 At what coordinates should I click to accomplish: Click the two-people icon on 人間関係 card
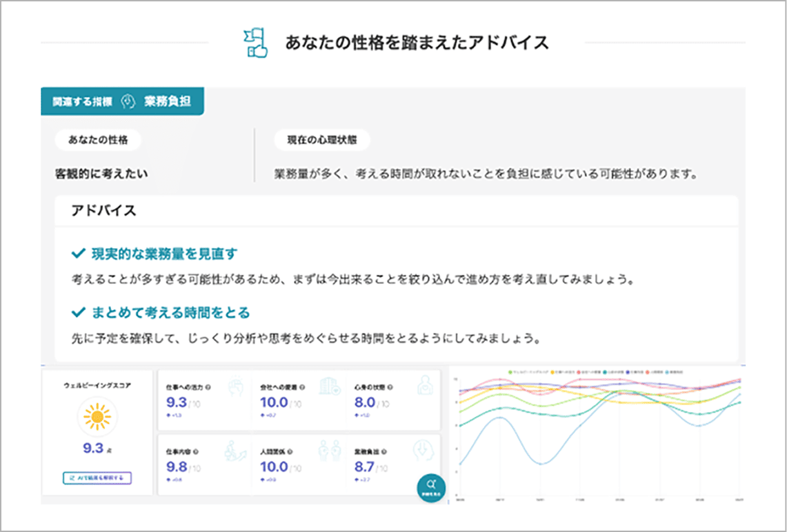329,452
